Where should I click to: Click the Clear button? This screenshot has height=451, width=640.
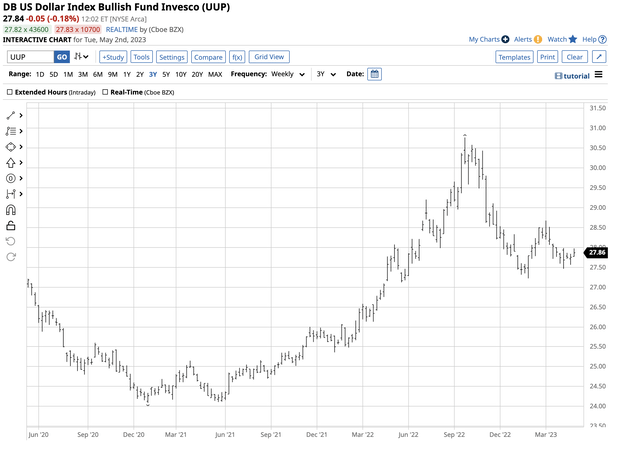tap(575, 57)
